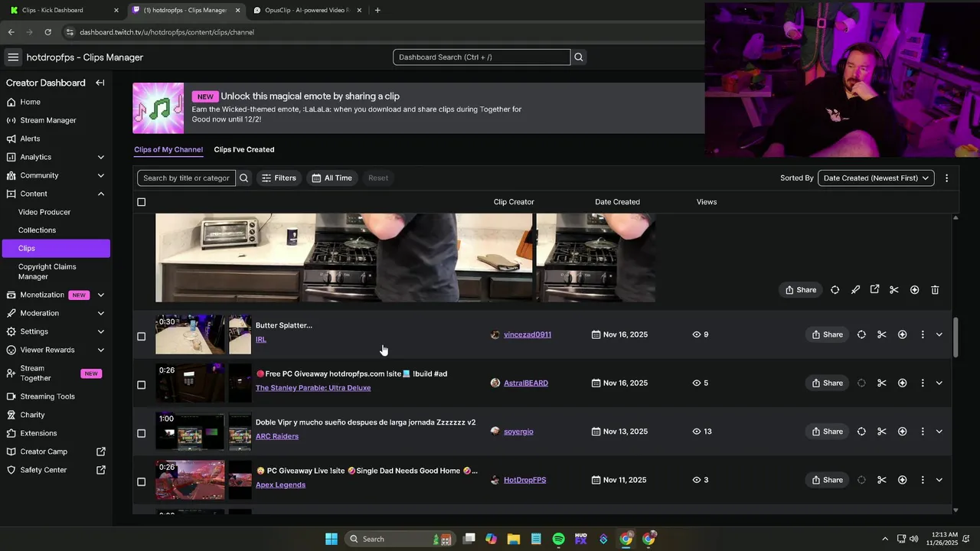The width and height of the screenshot is (980, 551).
Task: Click plus circle icon for Butter Splatter clip
Action: point(902,334)
